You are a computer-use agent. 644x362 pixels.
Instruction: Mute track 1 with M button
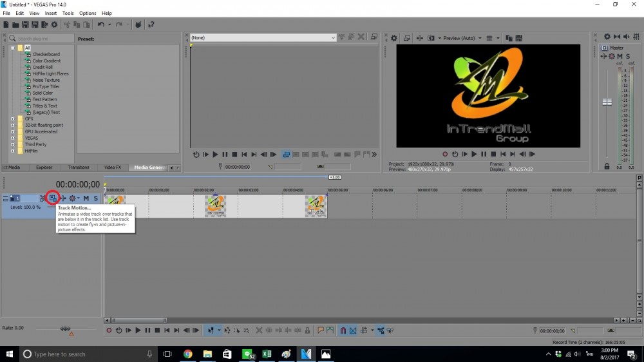coord(86,198)
